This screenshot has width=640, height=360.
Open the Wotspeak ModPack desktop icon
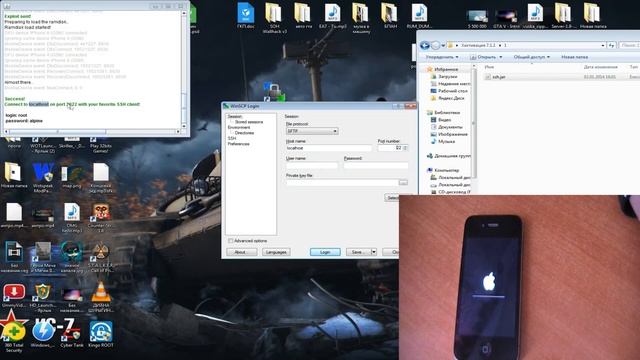43,177
